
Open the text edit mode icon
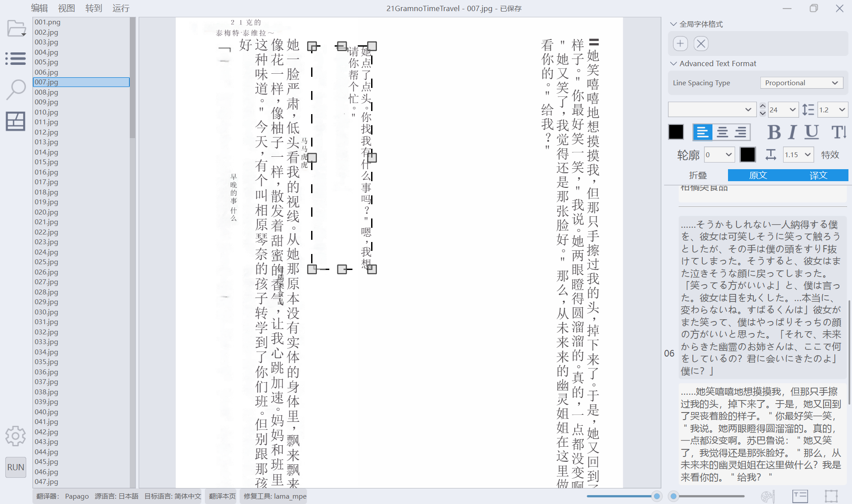tap(800, 496)
